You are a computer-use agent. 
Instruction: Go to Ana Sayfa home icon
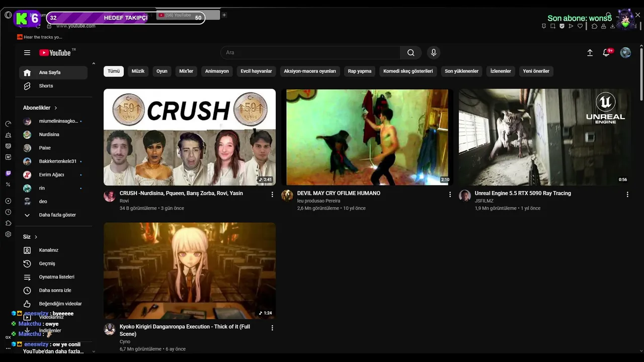[x=27, y=72]
